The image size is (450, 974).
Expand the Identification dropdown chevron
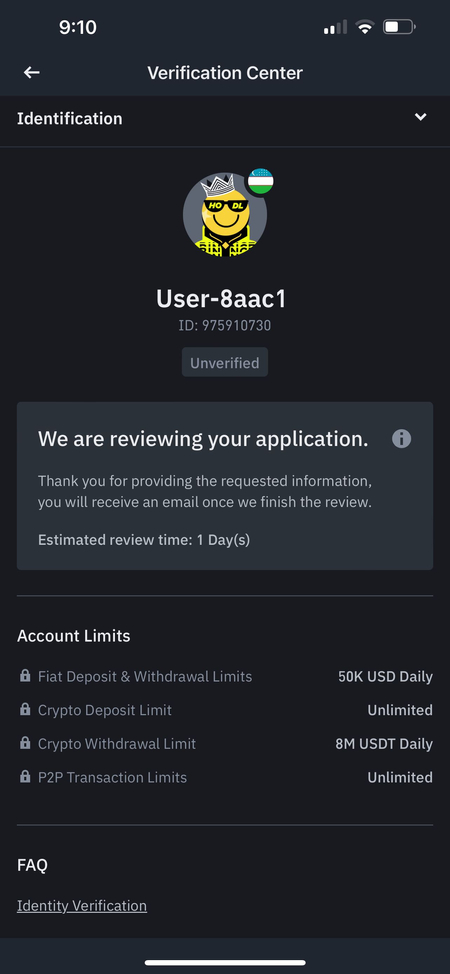coord(421,117)
